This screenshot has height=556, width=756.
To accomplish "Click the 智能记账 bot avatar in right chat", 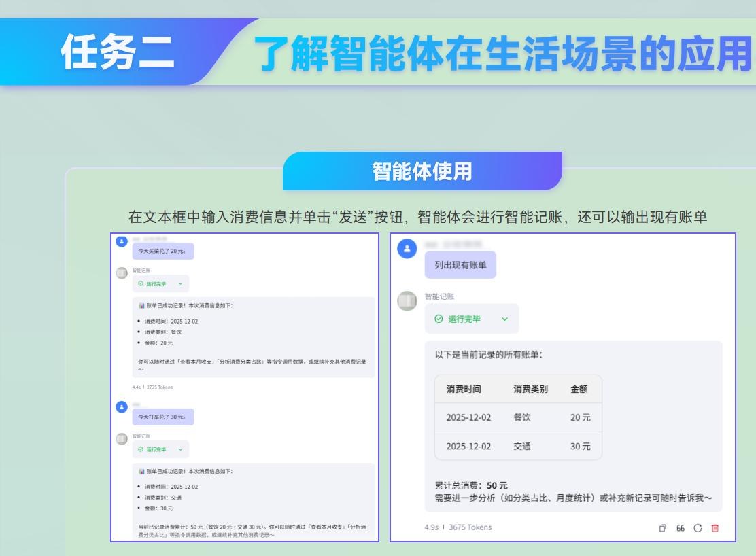I will (x=407, y=301).
